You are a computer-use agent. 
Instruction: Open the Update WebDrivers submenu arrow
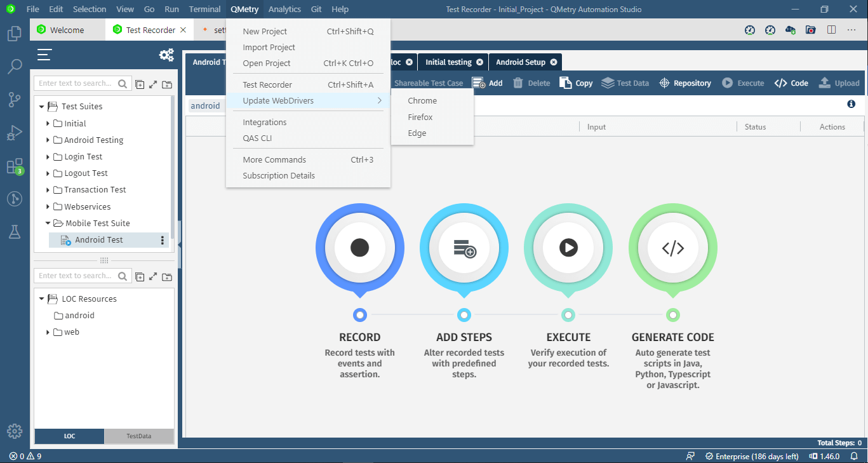(x=378, y=100)
